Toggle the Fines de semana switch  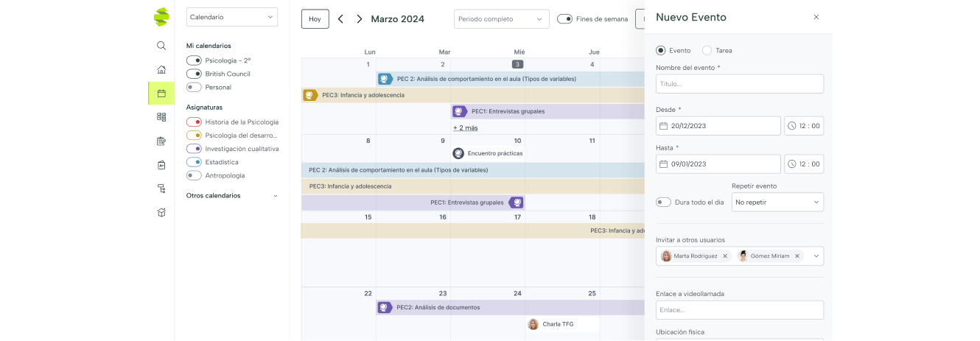pyautogui.click(x=564, y=19)
